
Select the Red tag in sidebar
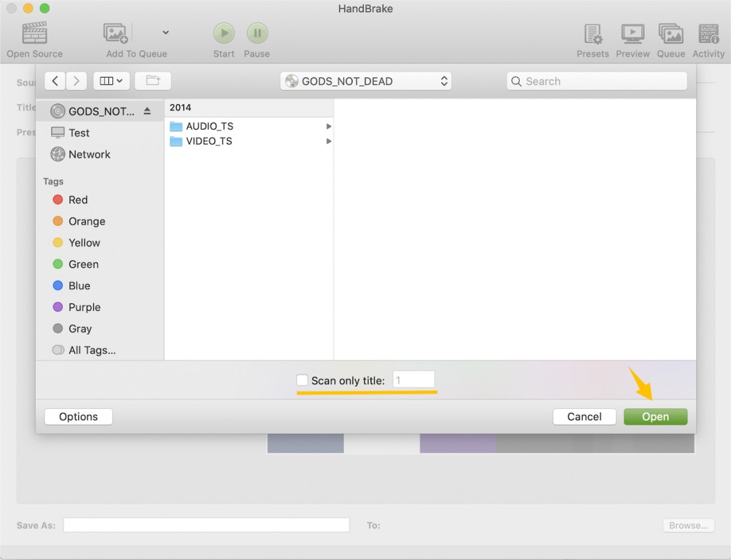click(x=78, y=200)
